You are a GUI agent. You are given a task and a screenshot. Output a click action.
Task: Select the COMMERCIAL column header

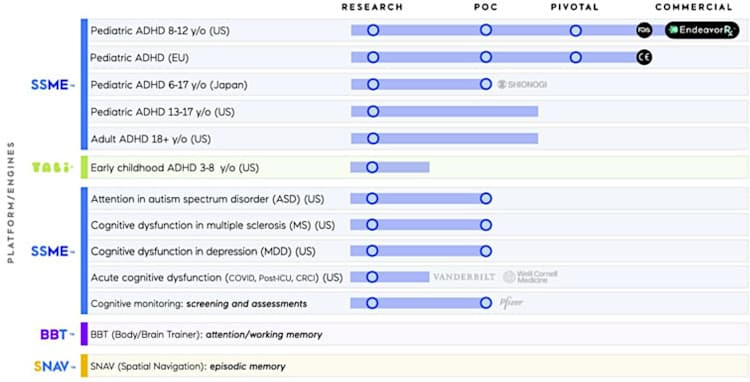tap(694, 7)
